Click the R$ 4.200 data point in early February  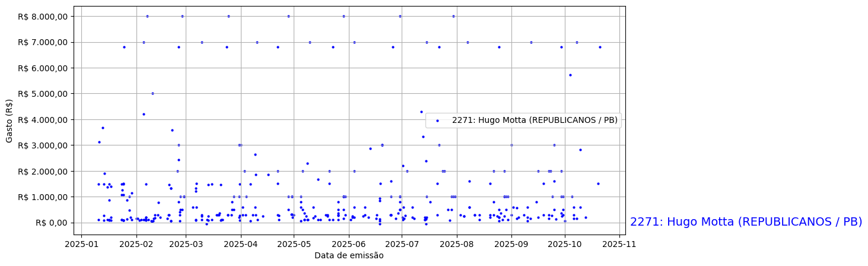(144, 114)
